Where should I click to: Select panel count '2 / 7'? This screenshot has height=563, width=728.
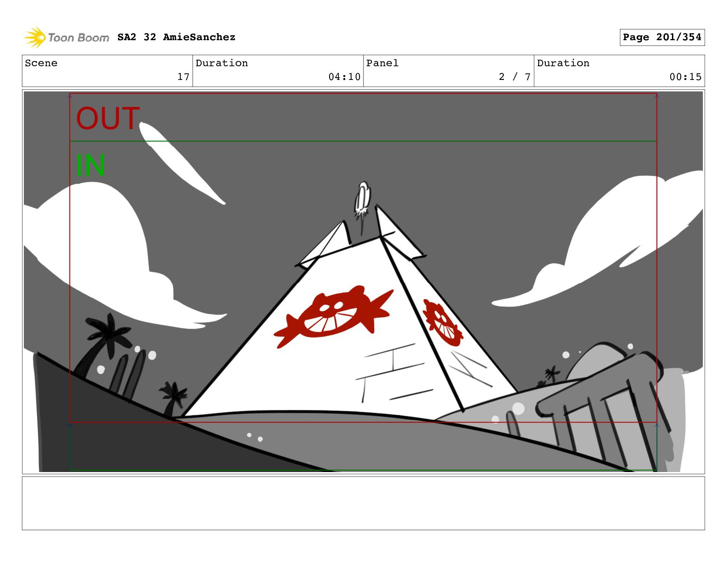click(x=514, y=77)
